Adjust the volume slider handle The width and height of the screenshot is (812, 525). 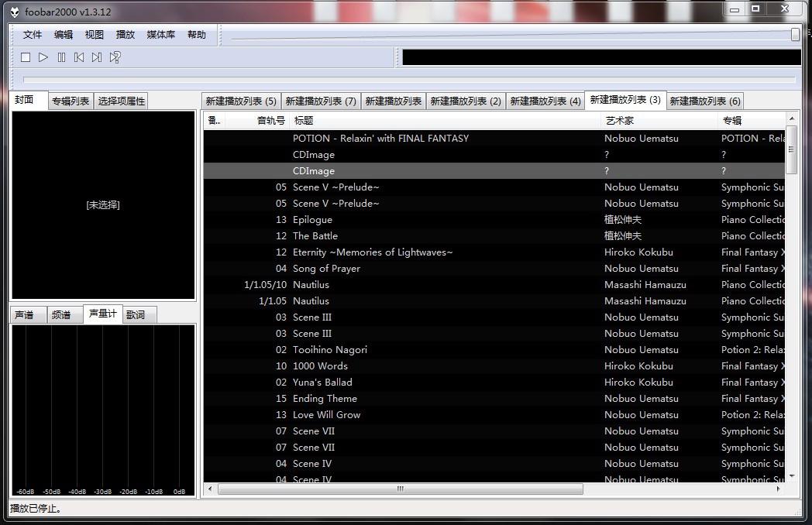tap(795, 34)
